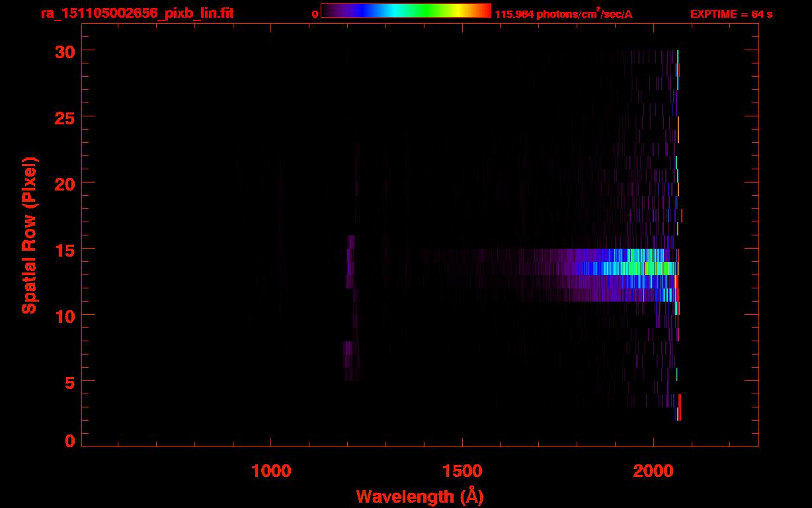
Task: Click the 115.964 photons/cm²/sec/A label
Action: 563,13
